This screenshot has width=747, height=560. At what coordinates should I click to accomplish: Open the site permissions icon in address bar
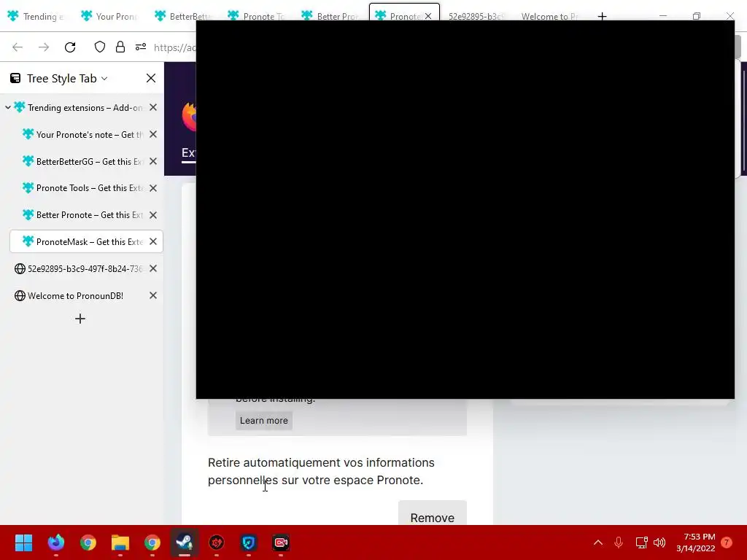[141, 47]
